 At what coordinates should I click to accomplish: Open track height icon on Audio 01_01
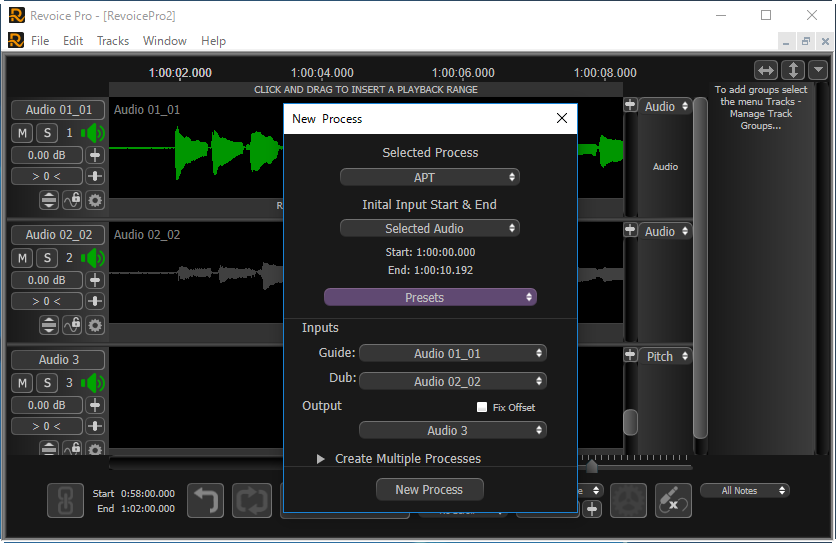(x=49, y=200)
